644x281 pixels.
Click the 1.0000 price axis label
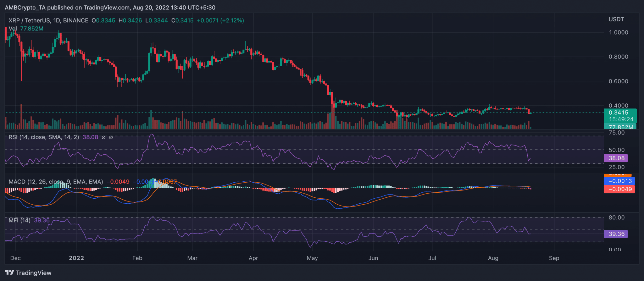(619, 32)
